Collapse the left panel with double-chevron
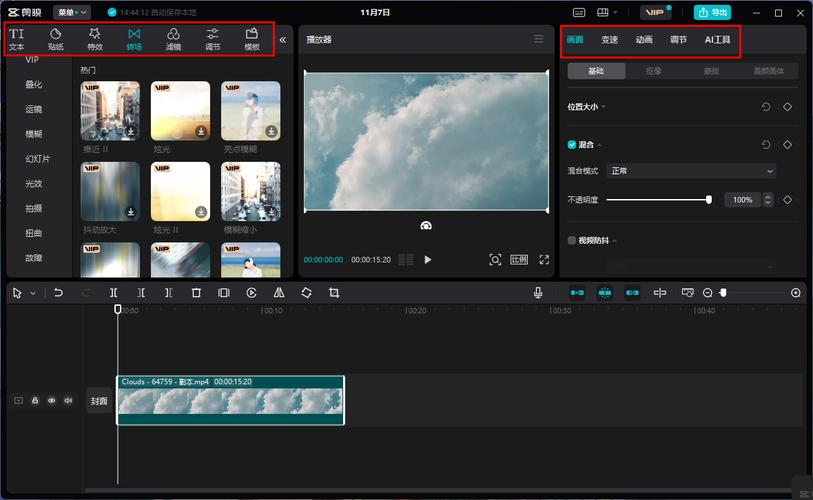 (282, 40)
